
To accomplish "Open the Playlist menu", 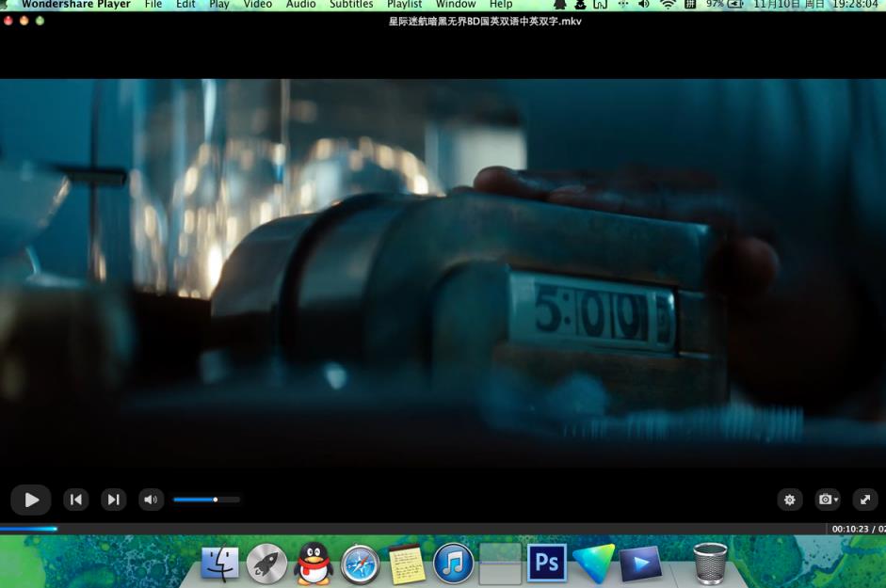I will tap(405, 5).
